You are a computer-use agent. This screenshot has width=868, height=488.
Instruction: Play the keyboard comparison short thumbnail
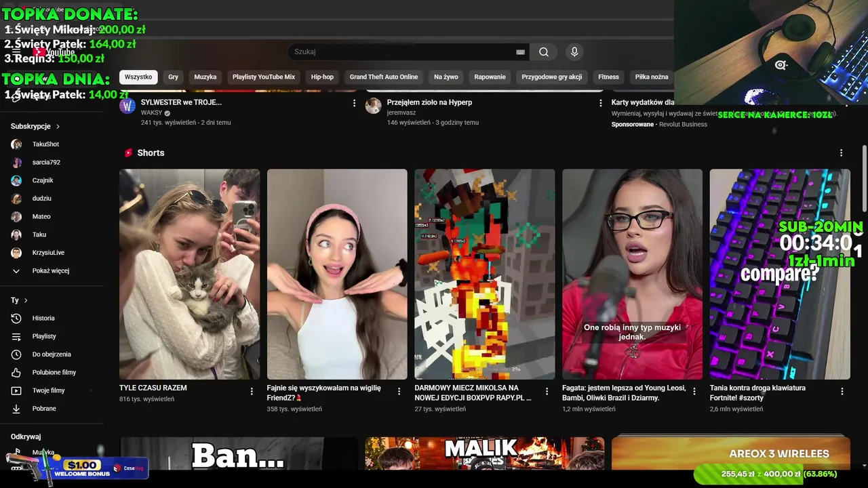[780, 274]
